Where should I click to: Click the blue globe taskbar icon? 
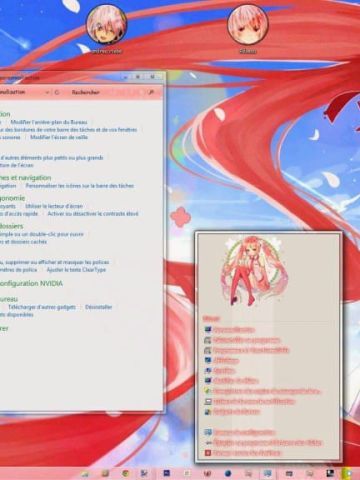(228, 473)
